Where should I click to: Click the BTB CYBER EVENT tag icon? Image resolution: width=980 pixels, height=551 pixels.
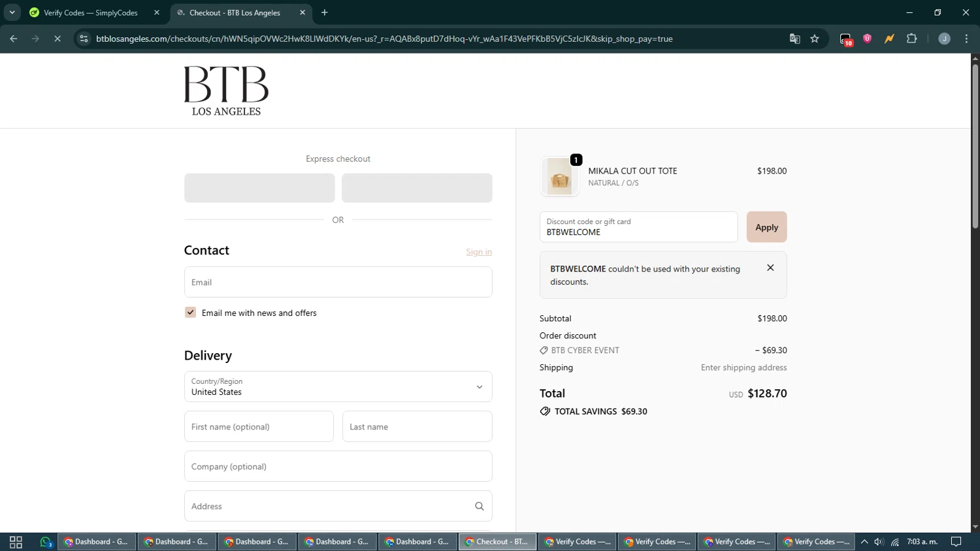coord(544,351)
